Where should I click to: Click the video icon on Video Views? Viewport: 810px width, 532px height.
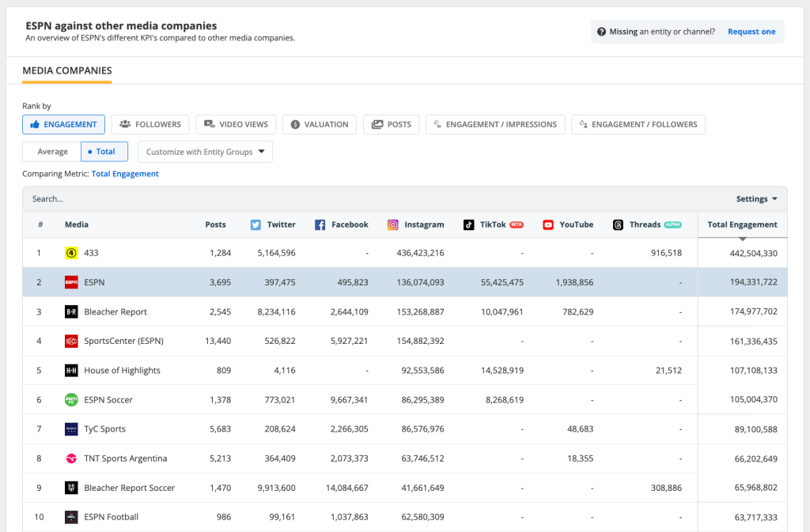coord(209,124)
